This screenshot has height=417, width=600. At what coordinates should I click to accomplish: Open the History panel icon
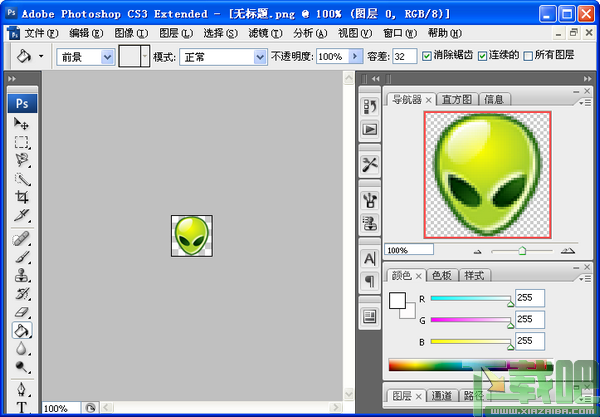[x=370, y=106]
